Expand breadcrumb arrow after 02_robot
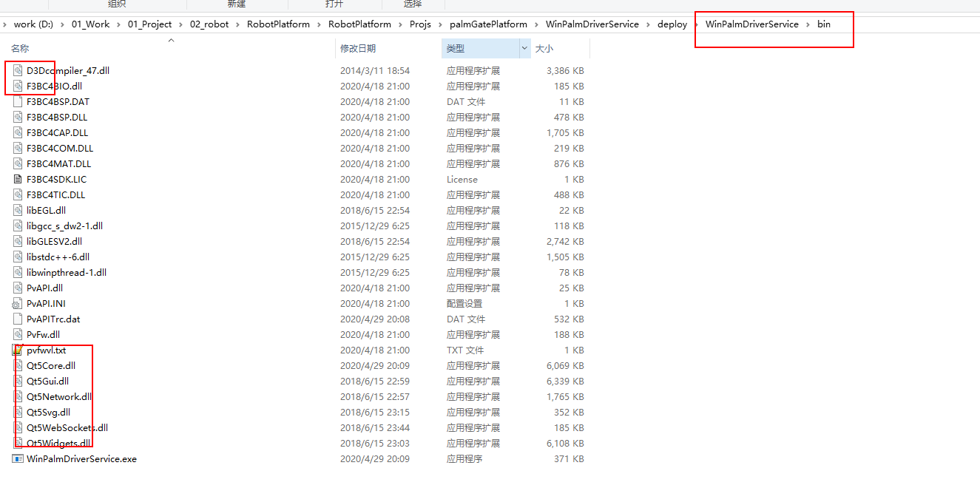Viewport: 980px width, 488px height. pyautogui.click(x=238, y=24)
